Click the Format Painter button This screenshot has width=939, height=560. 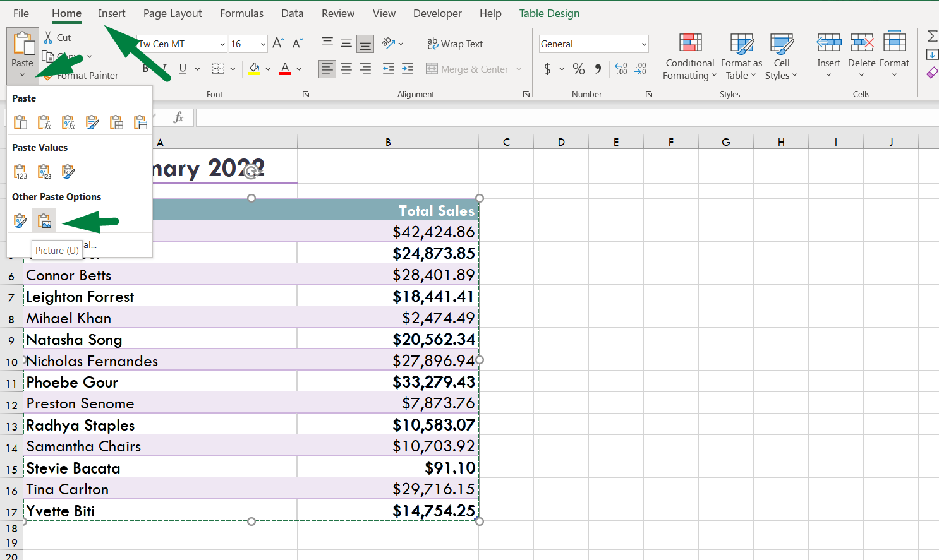tap(87, 75)
